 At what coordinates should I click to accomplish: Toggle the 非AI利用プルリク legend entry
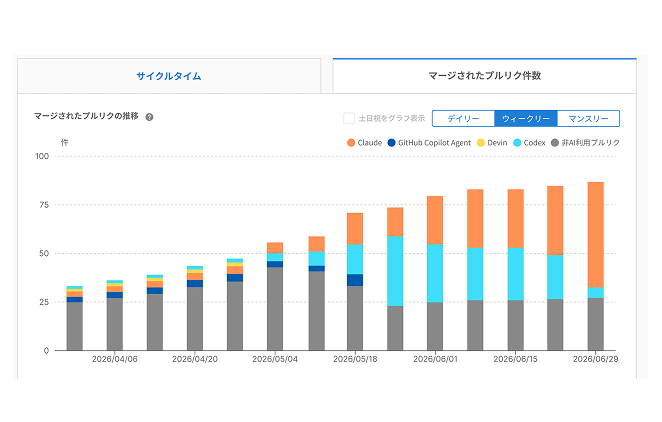[x=586, y=143]
